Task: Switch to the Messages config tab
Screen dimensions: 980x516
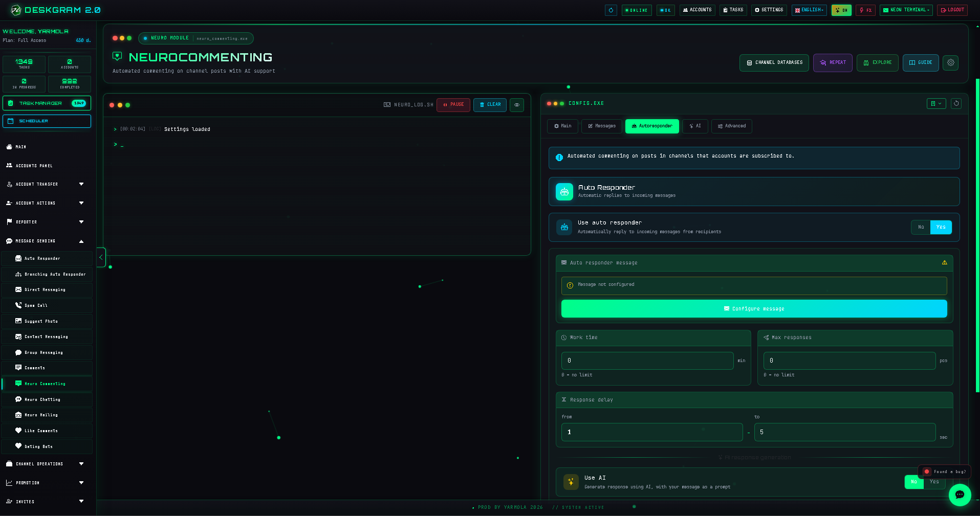Action: 602,126
